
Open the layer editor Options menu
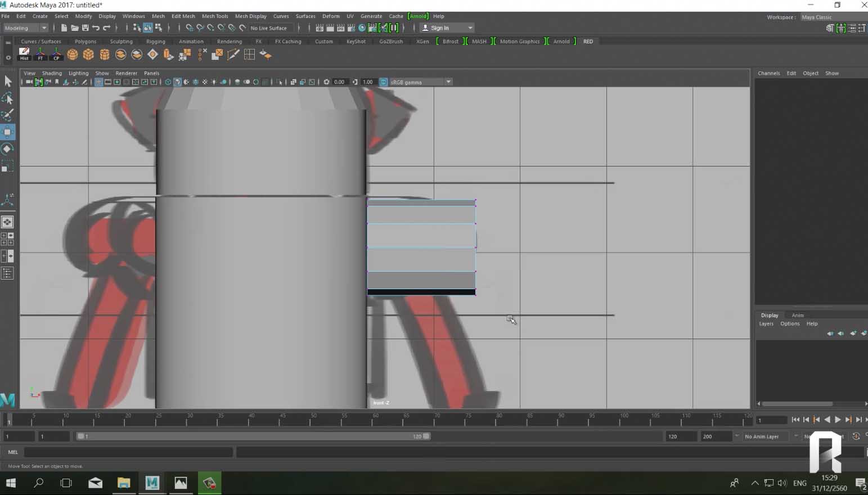point(789,324)
